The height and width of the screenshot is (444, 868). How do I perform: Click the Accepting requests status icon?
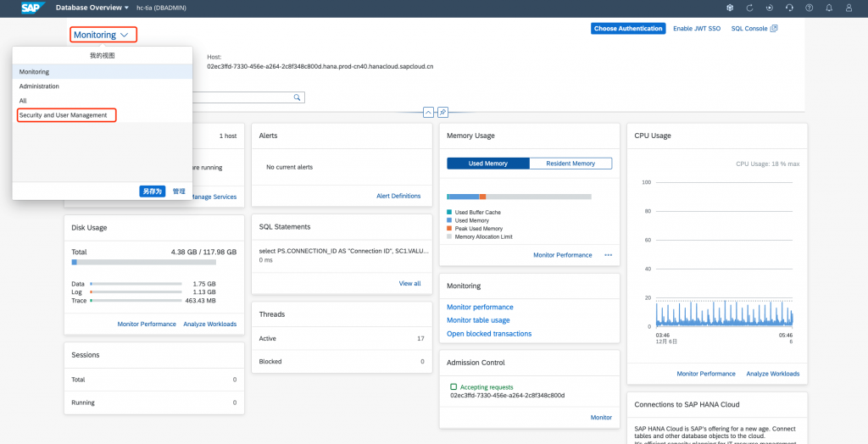pos(453,387)
